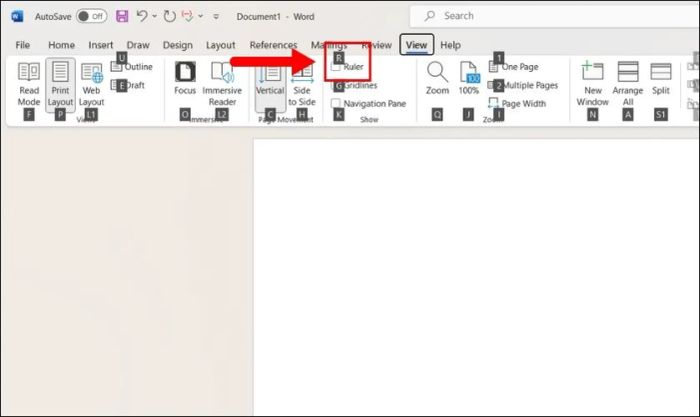Switch to Outline view
The height and width of the screenshot is (417, 700).
click(132, 67)
